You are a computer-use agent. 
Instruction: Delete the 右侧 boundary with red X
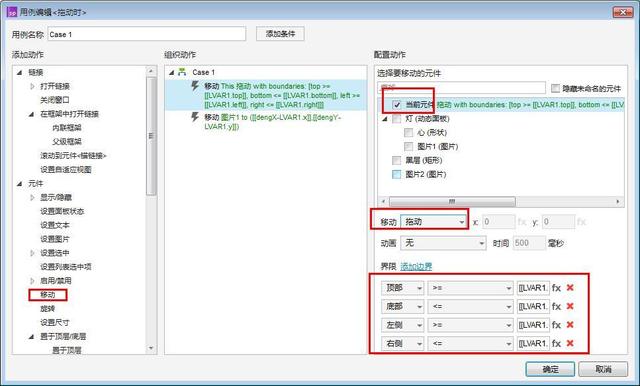tap(570, 343)
